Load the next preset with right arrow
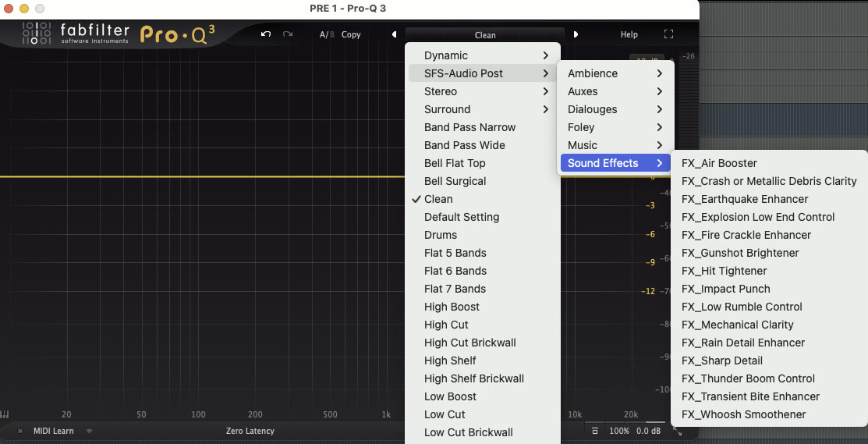The image size is (868, 444). pyautogui.click(x=576, y=34)
